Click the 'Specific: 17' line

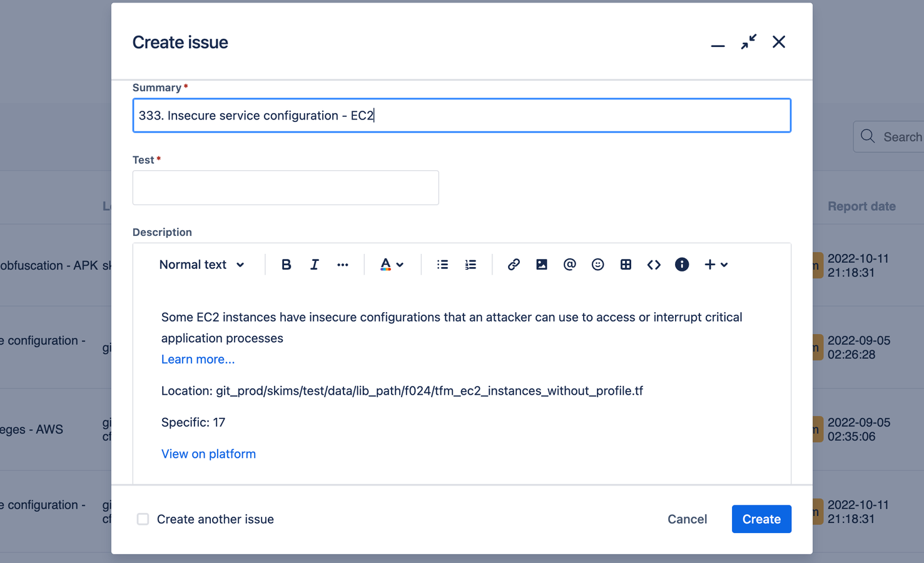[x=193, y=422]
